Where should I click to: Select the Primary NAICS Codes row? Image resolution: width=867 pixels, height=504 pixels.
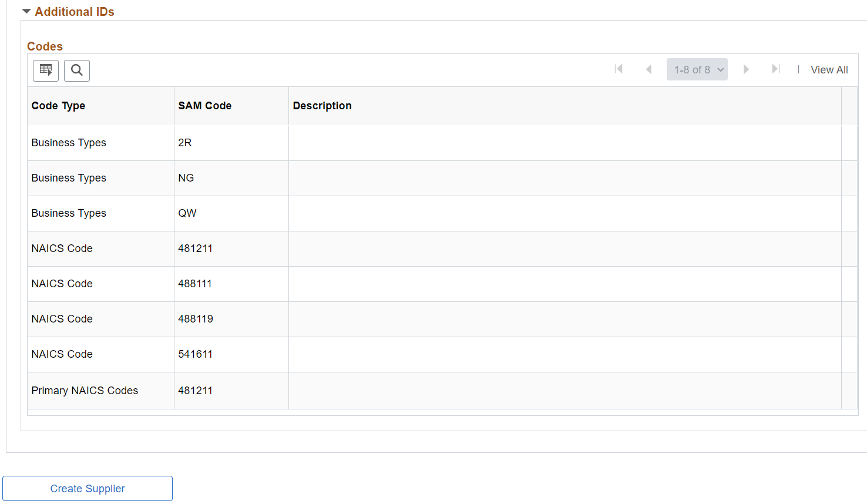[x=442, y=391]
